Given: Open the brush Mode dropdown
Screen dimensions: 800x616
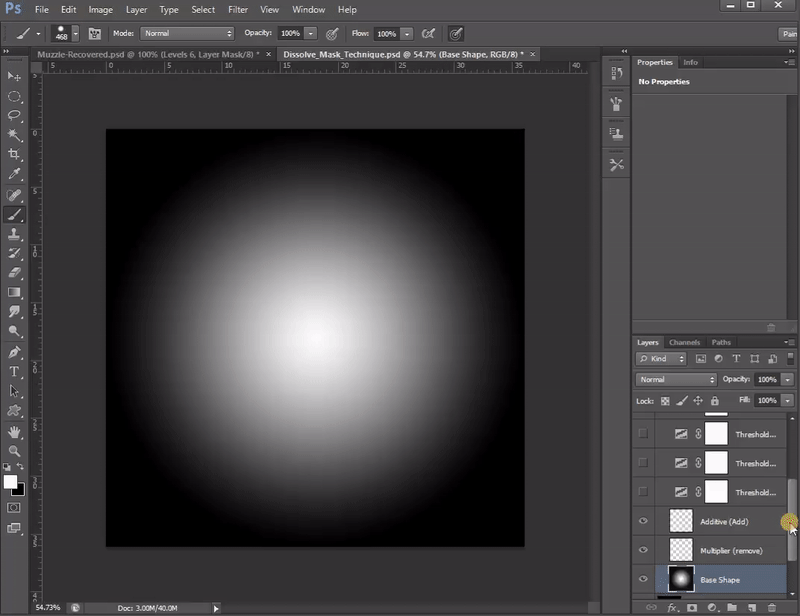Looking at the screenshot, I should coord(187,33).
